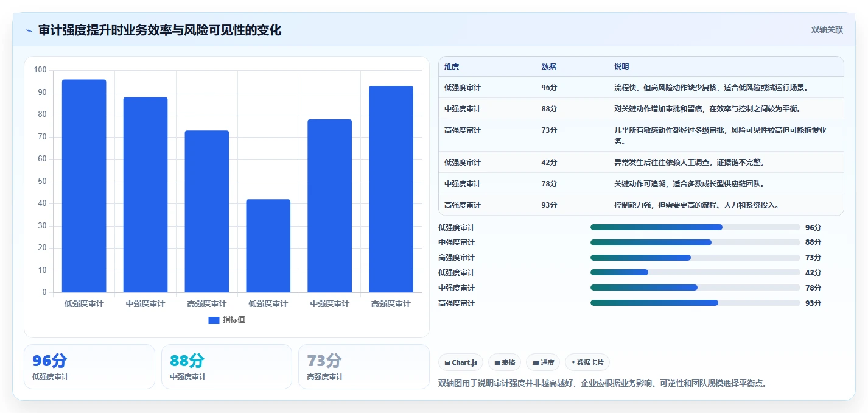
Task: Click the 73分 cell in the table
Action: (549, 130)
